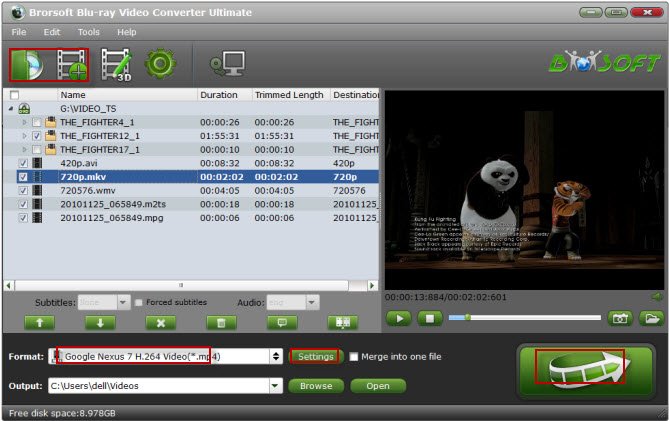Viewport: 669px width, 421px height.
Task: Open the 3D video editor icon
Action: pyautogui.click(x=116, y=65)
